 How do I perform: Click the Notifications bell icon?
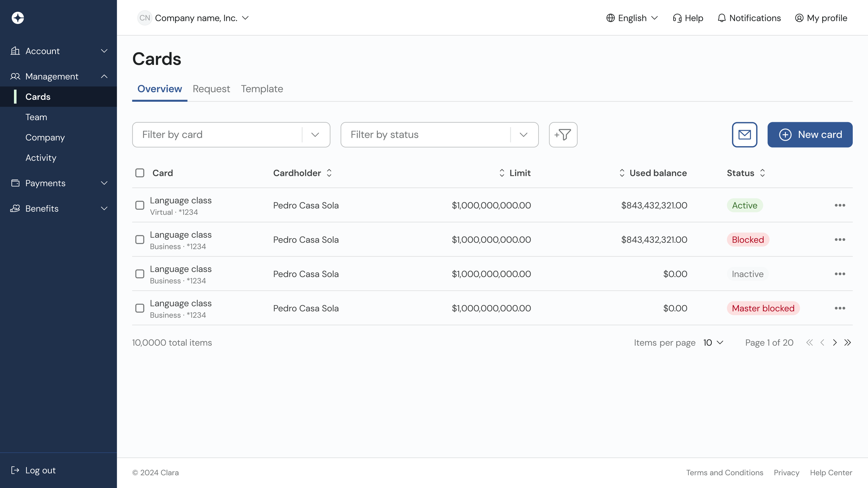click(721, 18)
